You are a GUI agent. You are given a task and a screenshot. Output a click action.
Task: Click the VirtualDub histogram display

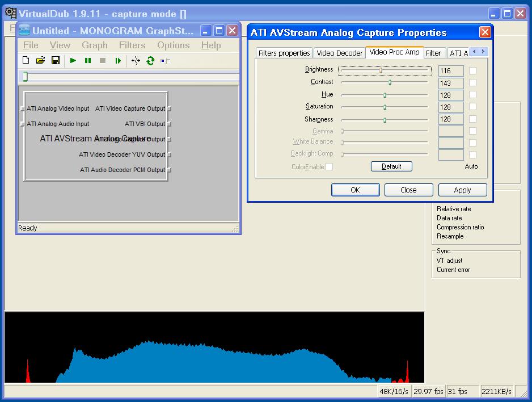point(214,347)
